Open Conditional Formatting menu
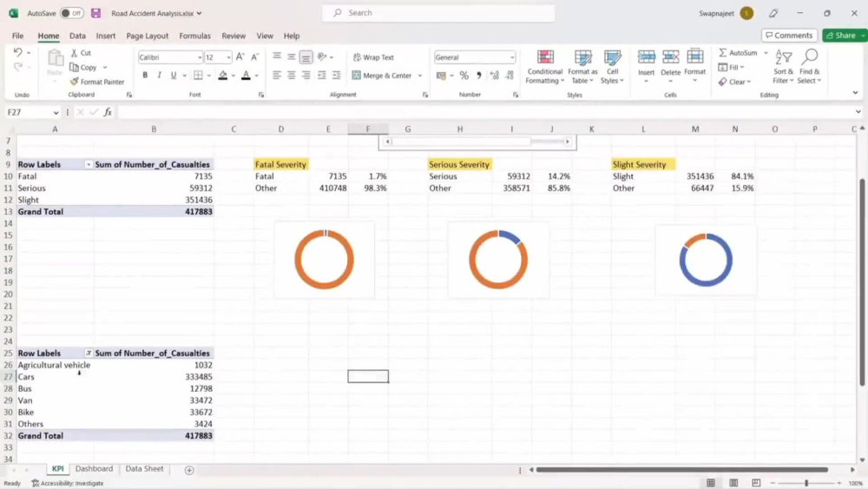This screenshot has height=489, width=868. point(545,67)
